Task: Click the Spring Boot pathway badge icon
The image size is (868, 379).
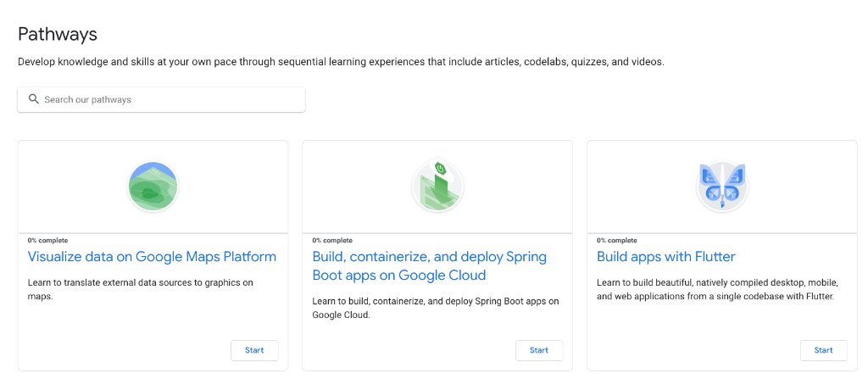Action: 437,187
